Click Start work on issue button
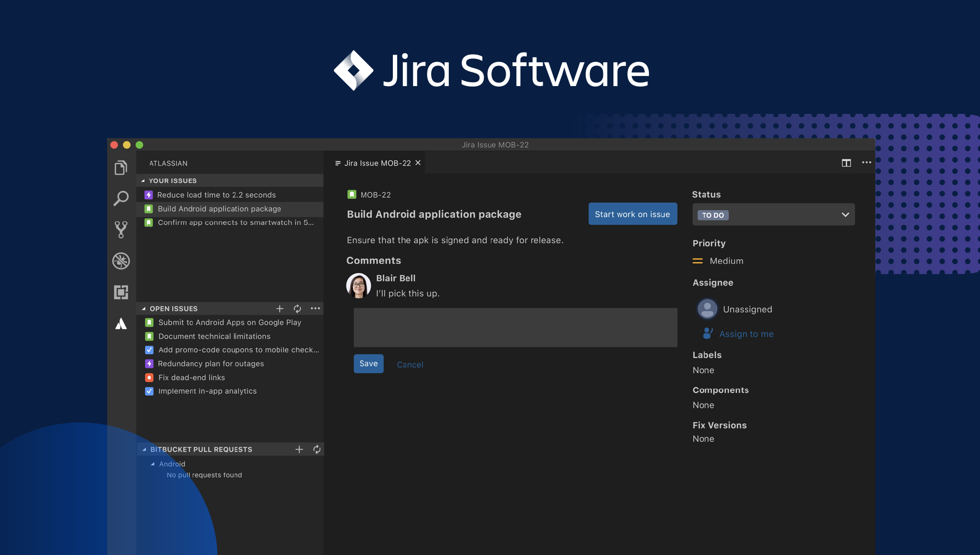The image size is (980, 555). pos(633,214)
